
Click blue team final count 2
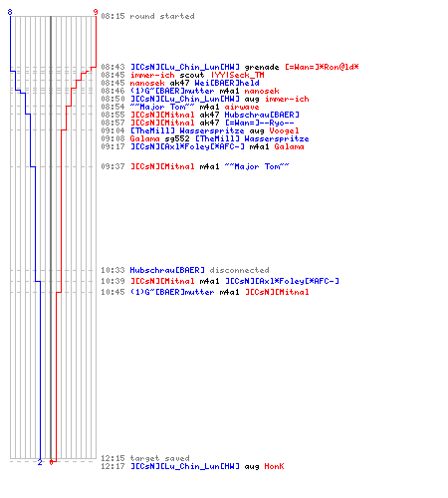coord(40,462)
